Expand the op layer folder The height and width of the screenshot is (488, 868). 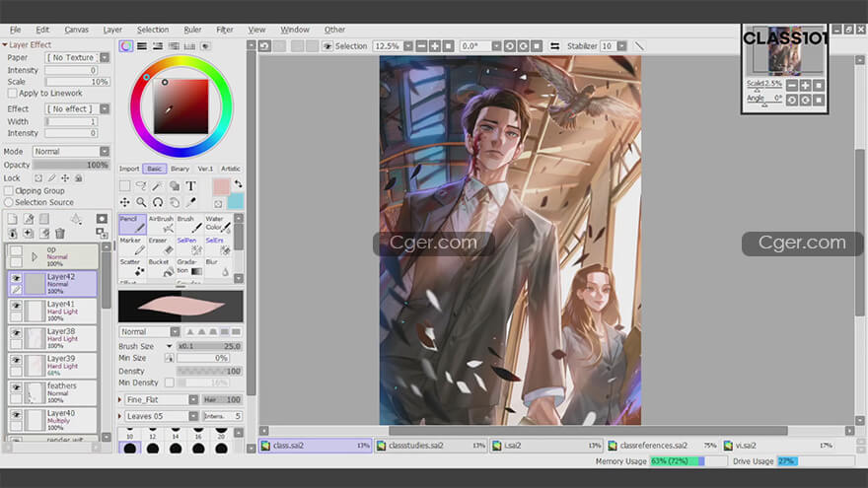coord(35,256)
